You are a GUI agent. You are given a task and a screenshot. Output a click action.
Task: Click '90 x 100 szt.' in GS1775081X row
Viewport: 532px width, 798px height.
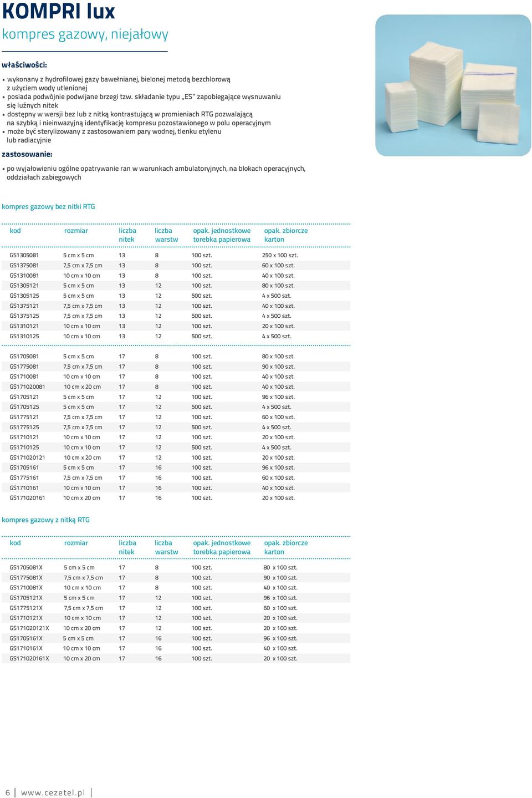tap(280, 578)
